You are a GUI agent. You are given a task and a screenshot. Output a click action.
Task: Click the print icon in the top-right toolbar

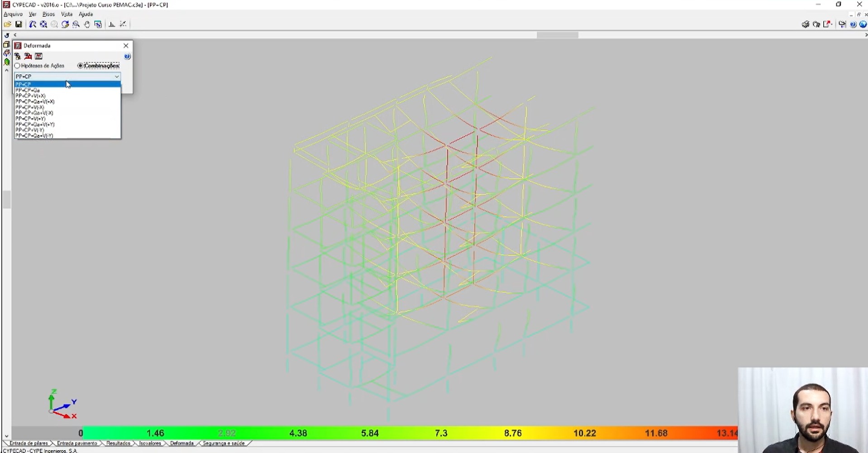coord(806,24)
